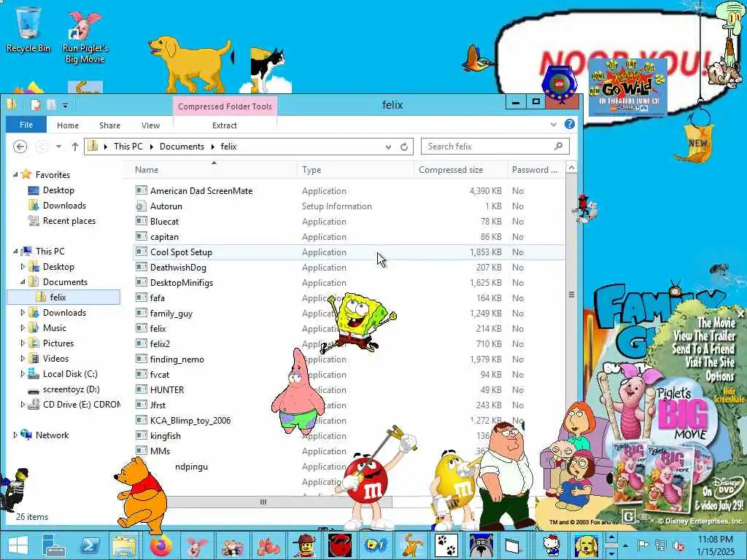Select the Cool Spot Setup file
Screen dimensions: 747x560
[x=349, y=252]
